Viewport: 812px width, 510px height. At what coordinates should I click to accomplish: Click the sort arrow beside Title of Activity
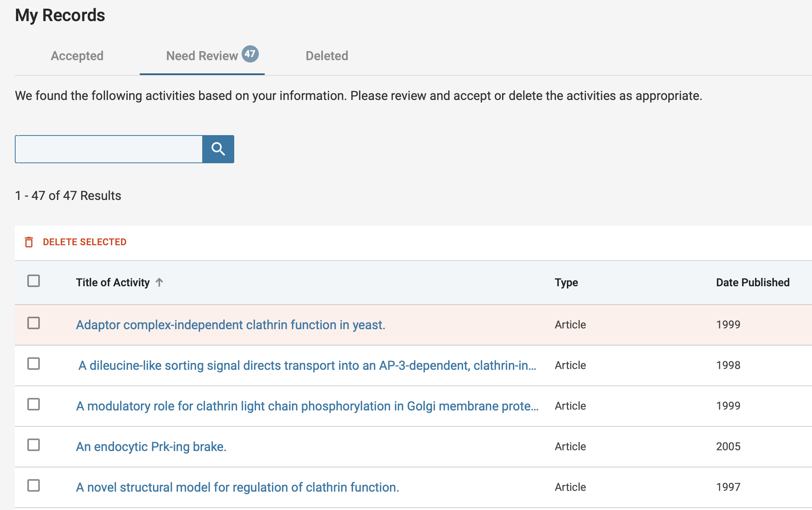pos(159,282)
